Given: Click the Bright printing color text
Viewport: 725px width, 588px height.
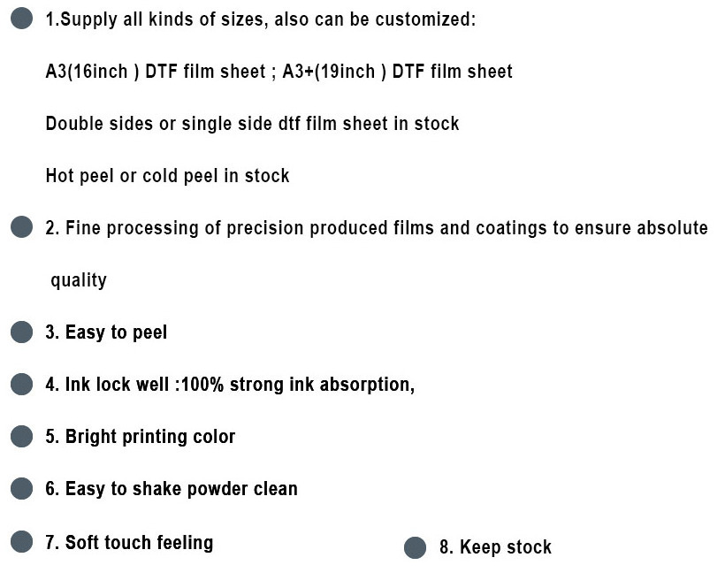Looking at the screenshot, I should point(141,437).
